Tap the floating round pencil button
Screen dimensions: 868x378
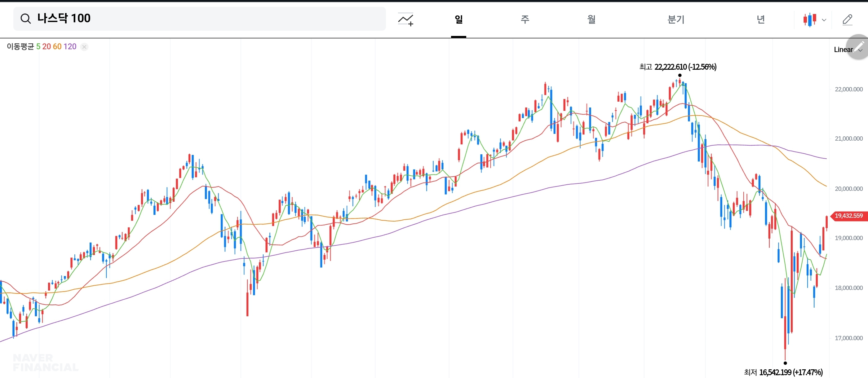pos(859,46)
